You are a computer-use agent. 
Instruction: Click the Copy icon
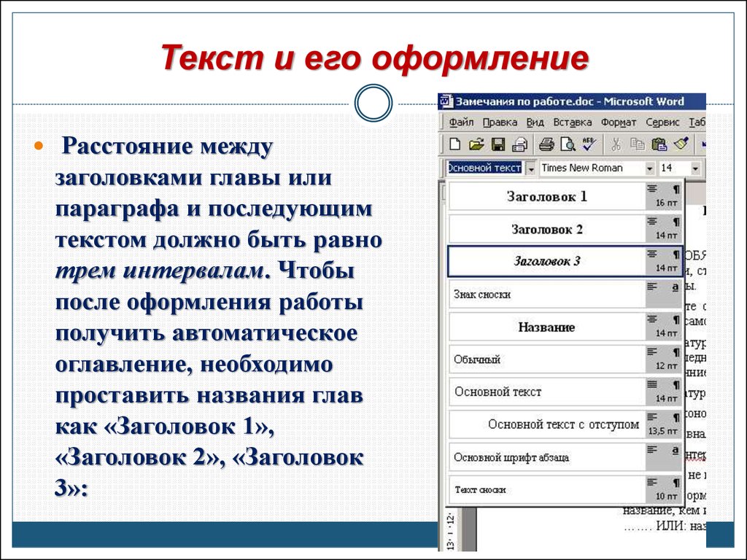coord(637,144)
